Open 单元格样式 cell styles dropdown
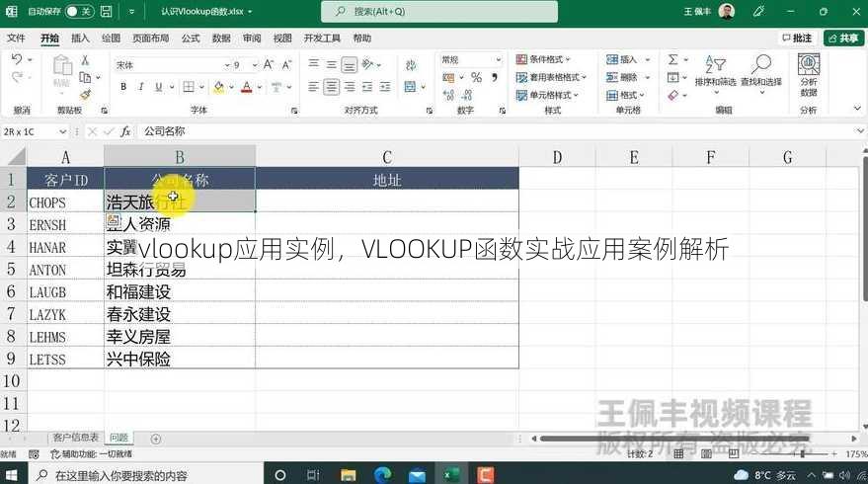Screen dimensions: 868x484 coord(547,95)
